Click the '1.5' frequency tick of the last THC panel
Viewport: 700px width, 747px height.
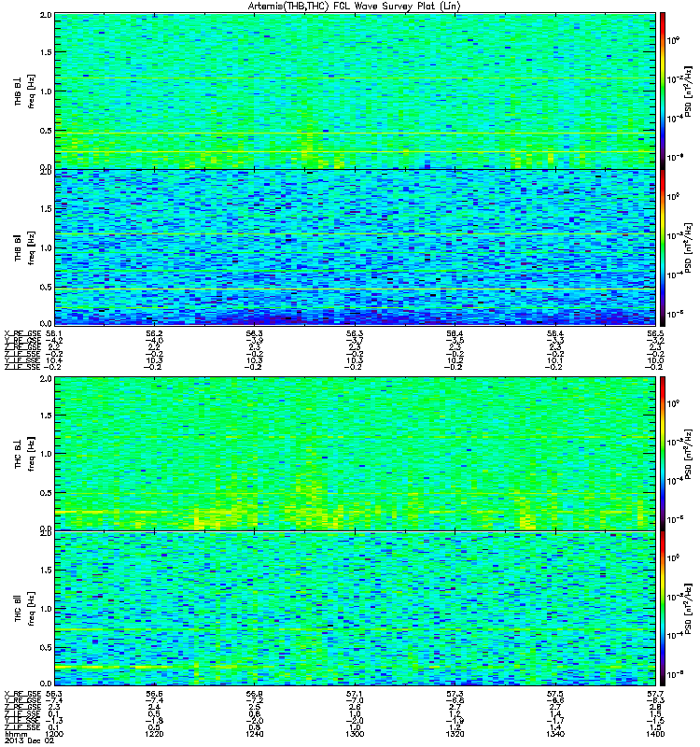pos(46,571)
